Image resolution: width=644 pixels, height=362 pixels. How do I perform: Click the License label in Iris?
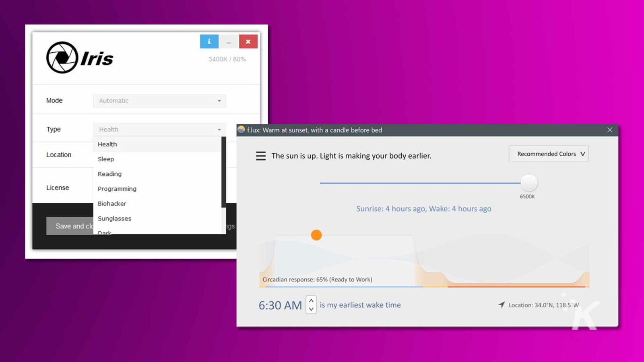pos(58,188)
